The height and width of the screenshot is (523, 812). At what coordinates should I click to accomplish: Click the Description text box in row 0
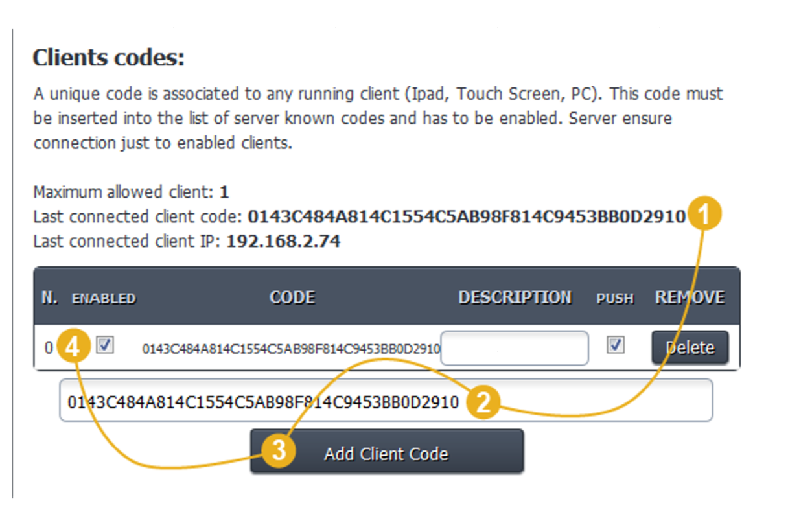[x=515, y=349]
